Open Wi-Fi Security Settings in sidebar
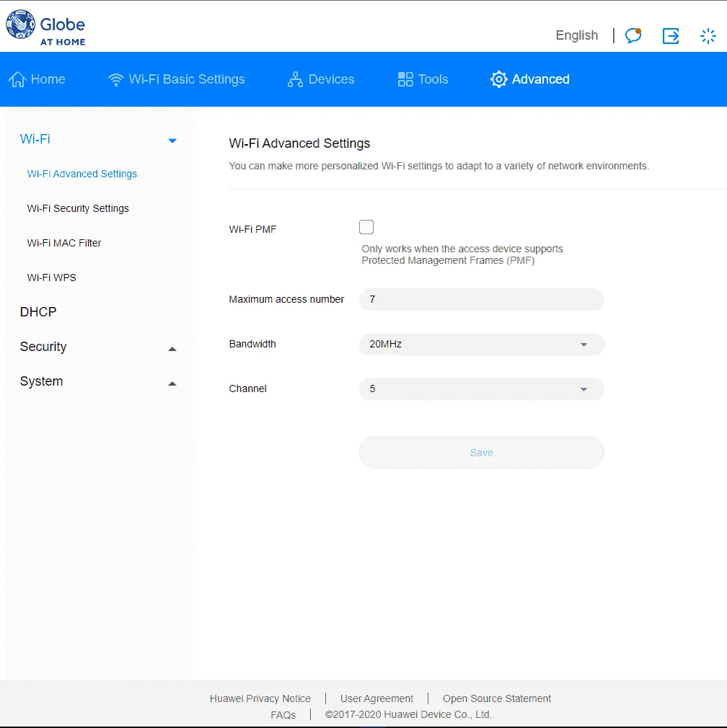727x728 pixels. pos(78,208)
